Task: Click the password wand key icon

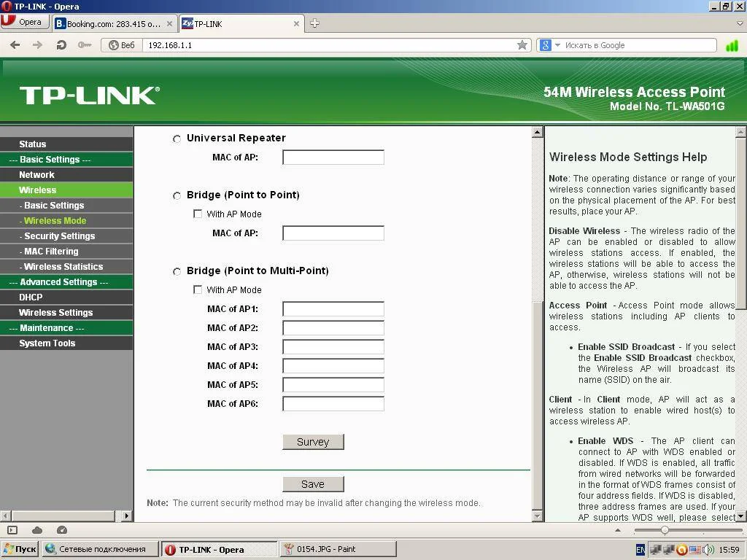Action: (85, 45)
